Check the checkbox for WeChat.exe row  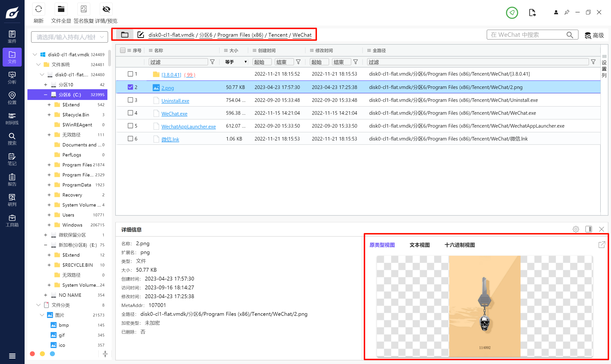[130, 113]
